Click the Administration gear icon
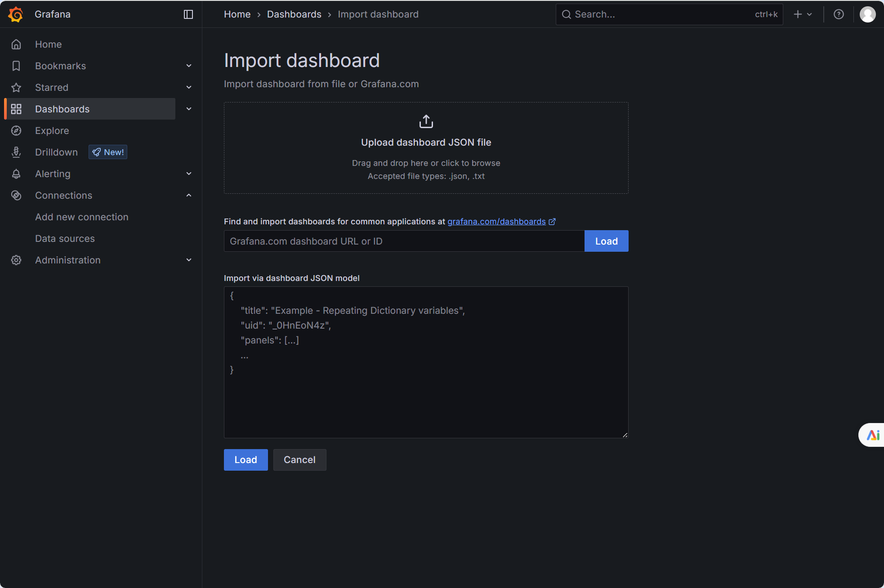Image resolution: width=884 pixels, height=588 pixels. (x=16, y=260)
